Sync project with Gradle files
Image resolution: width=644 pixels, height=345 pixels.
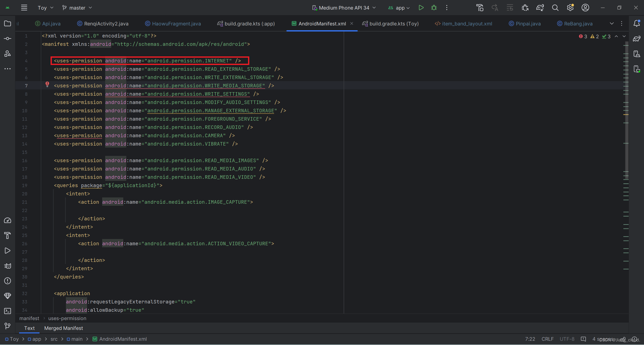point(539,8)
